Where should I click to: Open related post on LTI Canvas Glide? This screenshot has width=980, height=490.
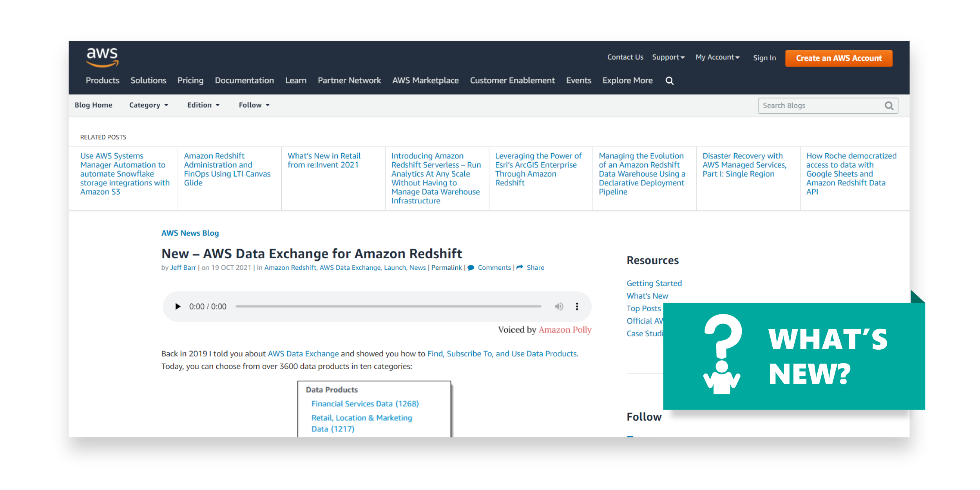(x=227, y=170)
